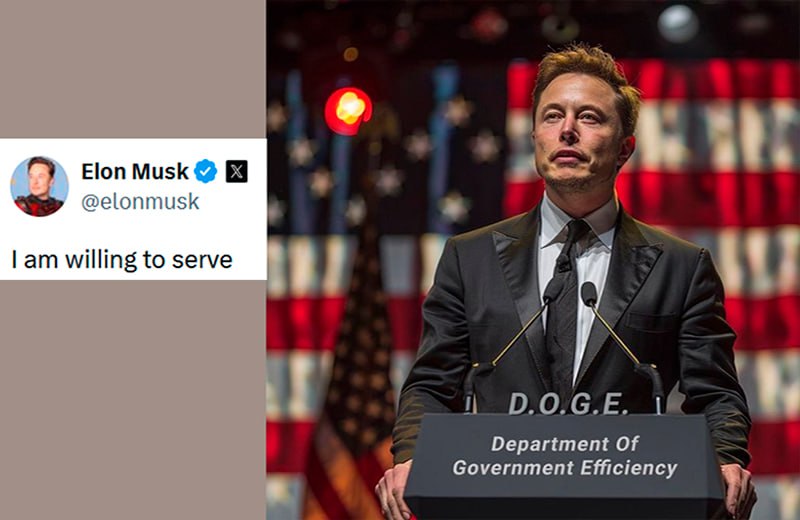Click the glowing red stage light
800x520 pixels.
(x=348, y=111)
